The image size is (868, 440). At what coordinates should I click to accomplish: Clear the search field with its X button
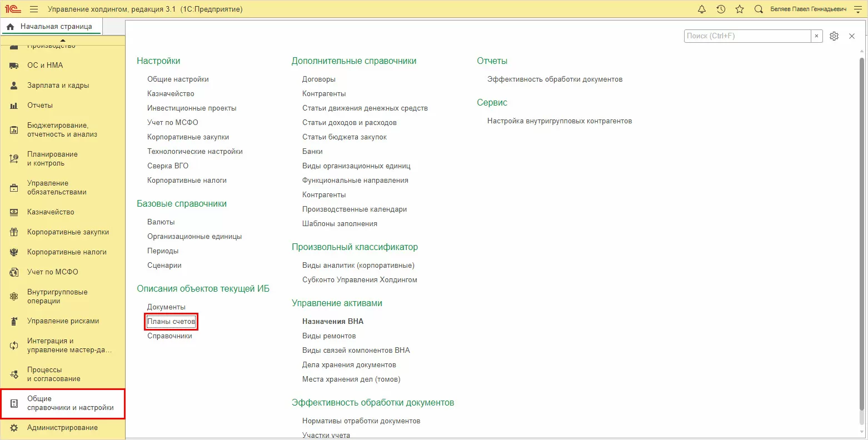pos(816,36)
